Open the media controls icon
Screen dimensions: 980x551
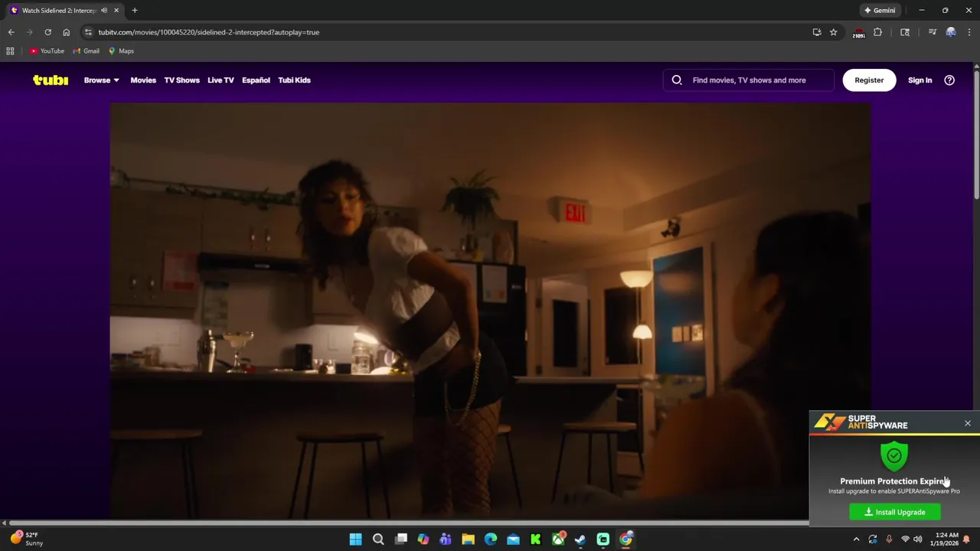coord(932,32)
